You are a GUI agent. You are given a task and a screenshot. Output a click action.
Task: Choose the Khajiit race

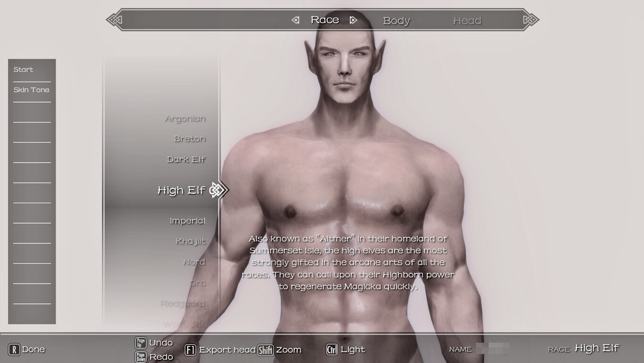click(191, 242)
